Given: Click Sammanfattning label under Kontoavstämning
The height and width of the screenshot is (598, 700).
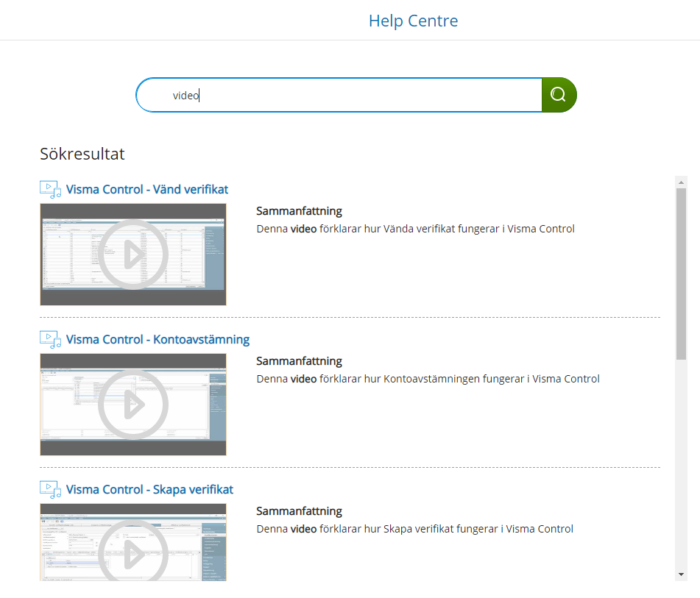Looking at the screenshot, I should (x=299, y=361).
